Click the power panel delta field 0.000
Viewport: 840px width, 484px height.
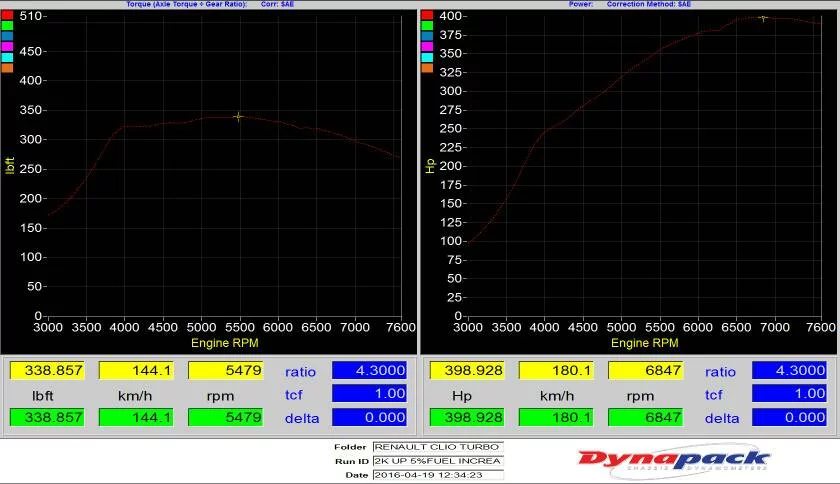pos(789,417)
